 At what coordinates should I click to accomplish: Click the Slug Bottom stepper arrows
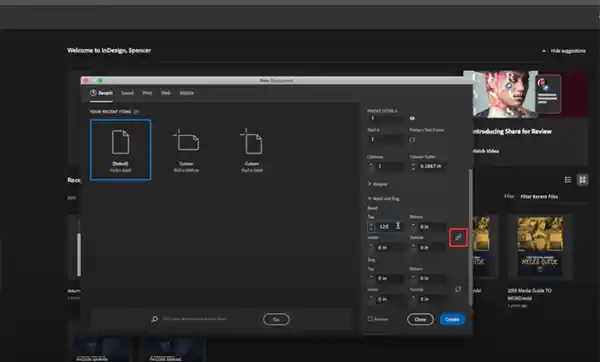point(413,278)
